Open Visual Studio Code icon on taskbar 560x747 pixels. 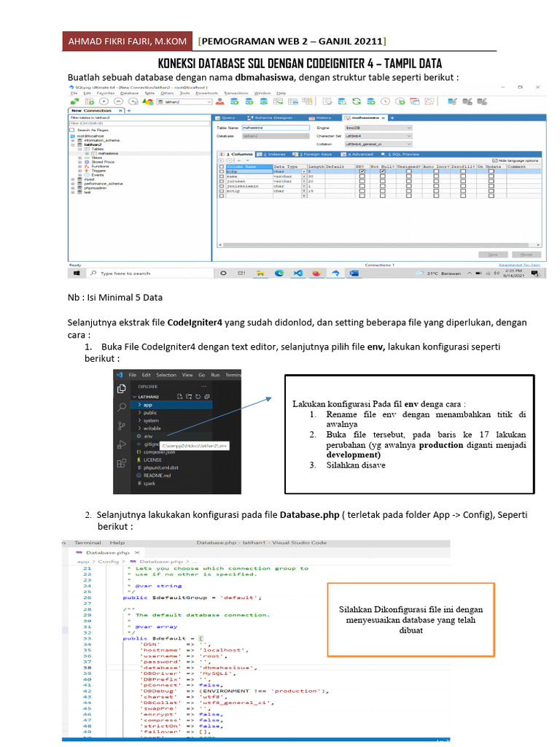297,273
